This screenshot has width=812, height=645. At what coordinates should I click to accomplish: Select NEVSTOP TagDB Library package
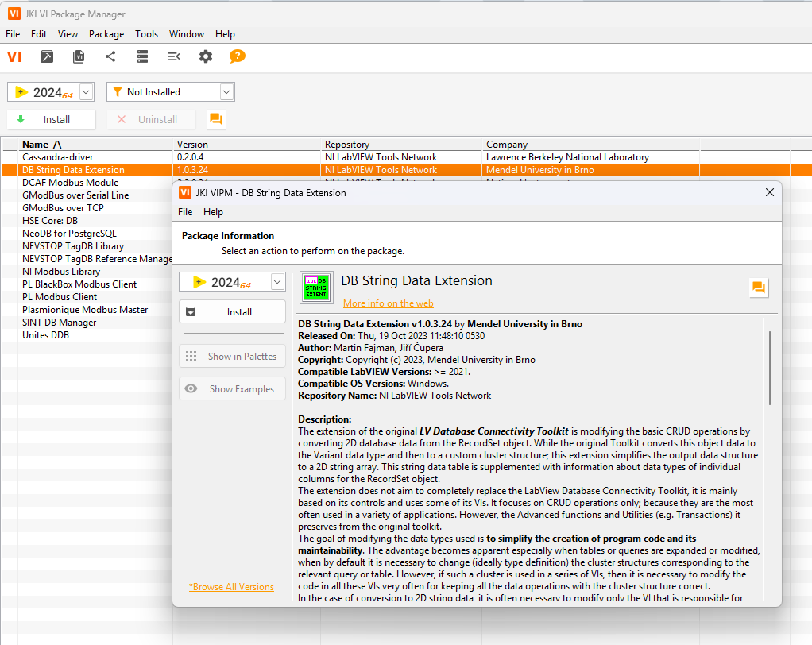(x=73, y=246)
